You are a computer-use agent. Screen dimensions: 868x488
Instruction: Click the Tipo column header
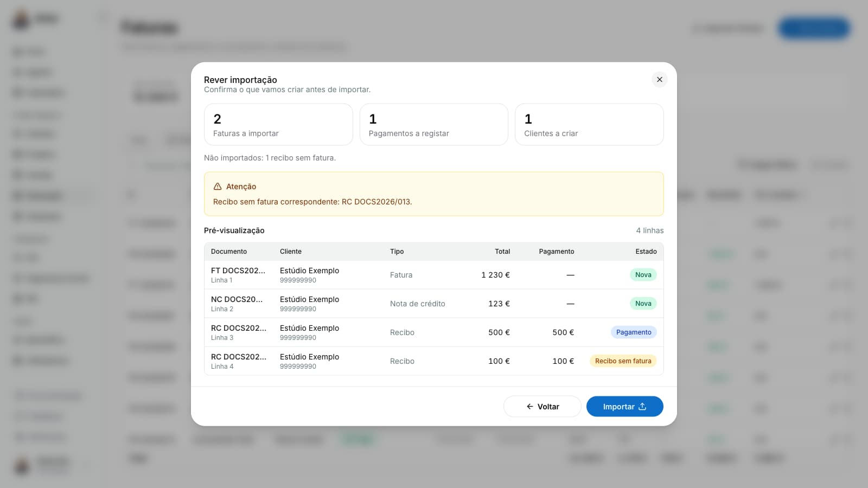tap(397, 252)
